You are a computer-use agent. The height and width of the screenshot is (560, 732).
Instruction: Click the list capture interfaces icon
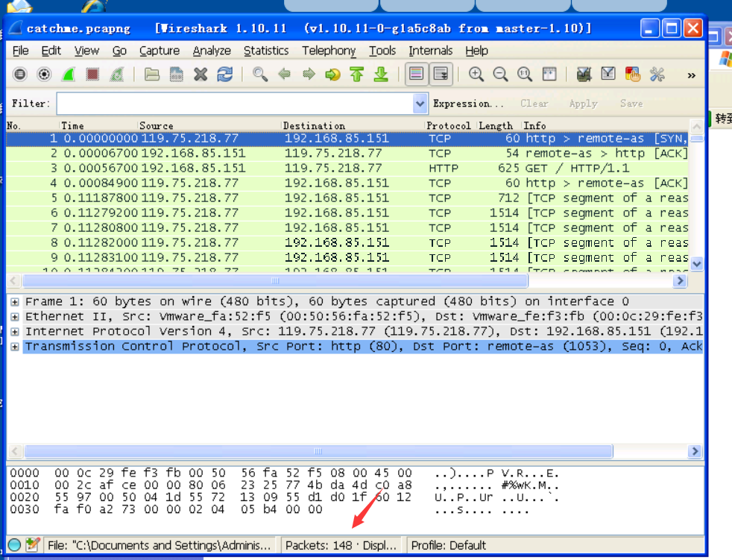pyautogui.click(x=20, y=74)
